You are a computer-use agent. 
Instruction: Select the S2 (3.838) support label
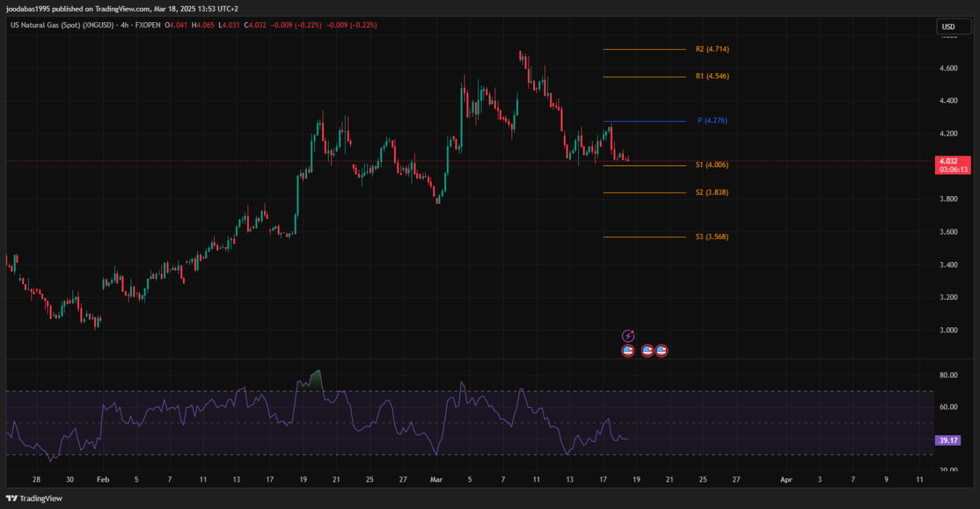711,193
